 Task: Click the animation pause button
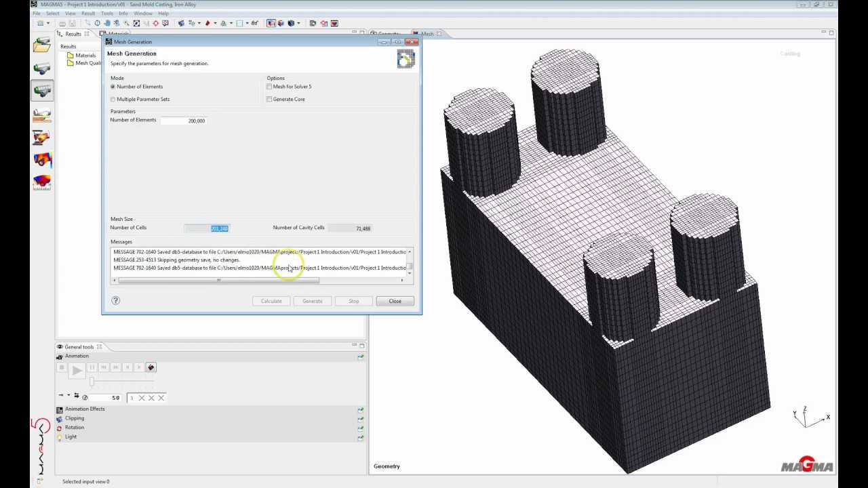[x=92, y=367]
